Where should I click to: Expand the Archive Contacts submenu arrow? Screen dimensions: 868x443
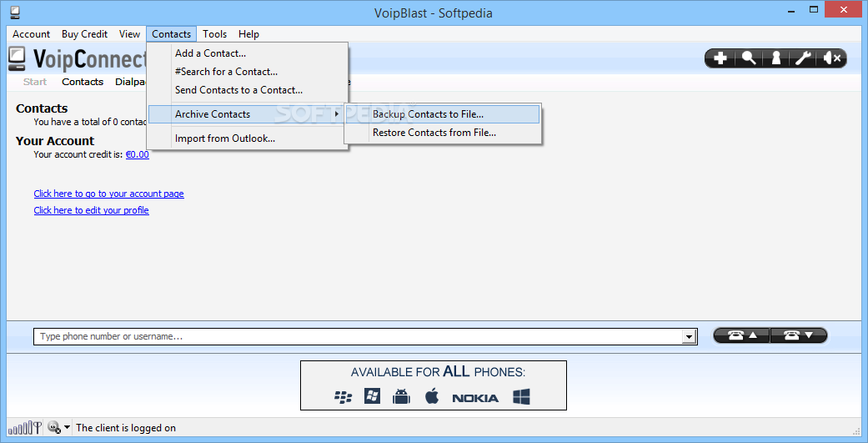[x=337, y=114]
